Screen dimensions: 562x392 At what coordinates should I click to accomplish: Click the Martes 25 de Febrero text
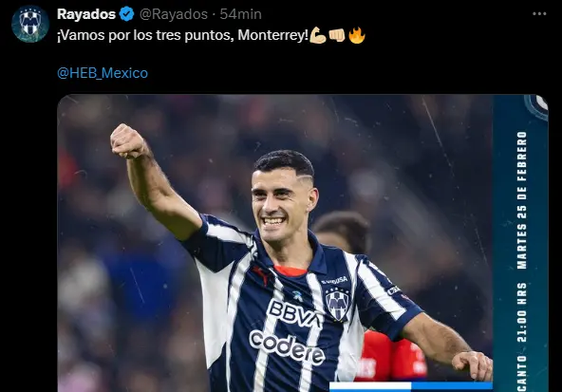click(522, 200)
